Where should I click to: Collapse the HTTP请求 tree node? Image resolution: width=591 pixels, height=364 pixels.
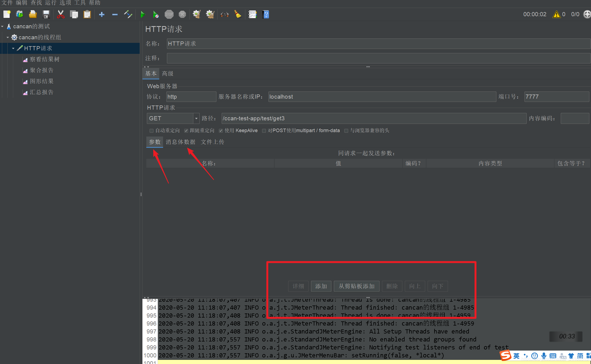[x=13, y=48]
